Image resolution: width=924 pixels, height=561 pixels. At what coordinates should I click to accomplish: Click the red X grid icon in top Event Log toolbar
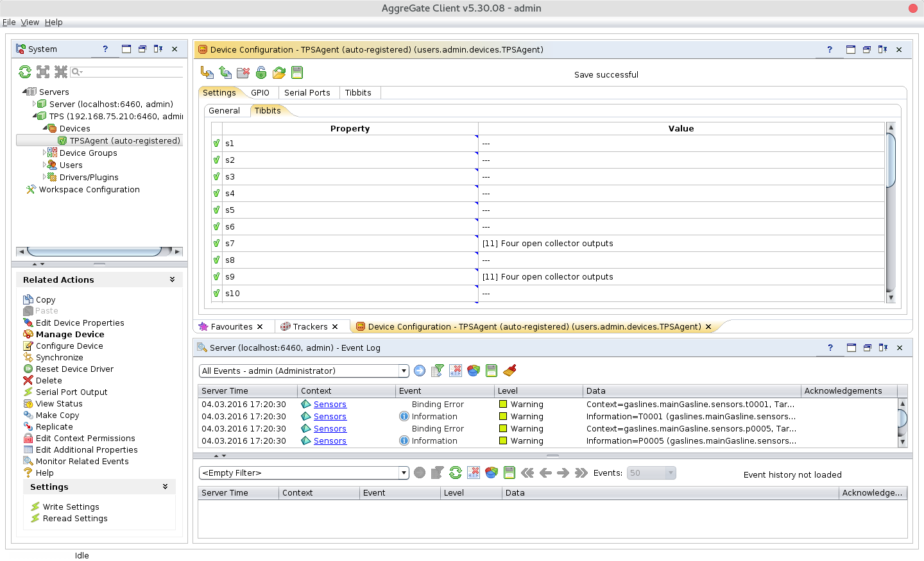[456, 371]
